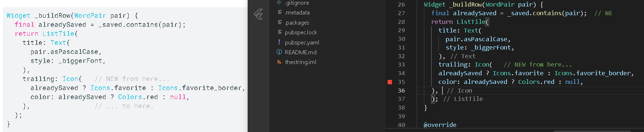644x132 pixels.
Task: Click the lines icon beside pubspec.lock
Action: click(280, 32)
